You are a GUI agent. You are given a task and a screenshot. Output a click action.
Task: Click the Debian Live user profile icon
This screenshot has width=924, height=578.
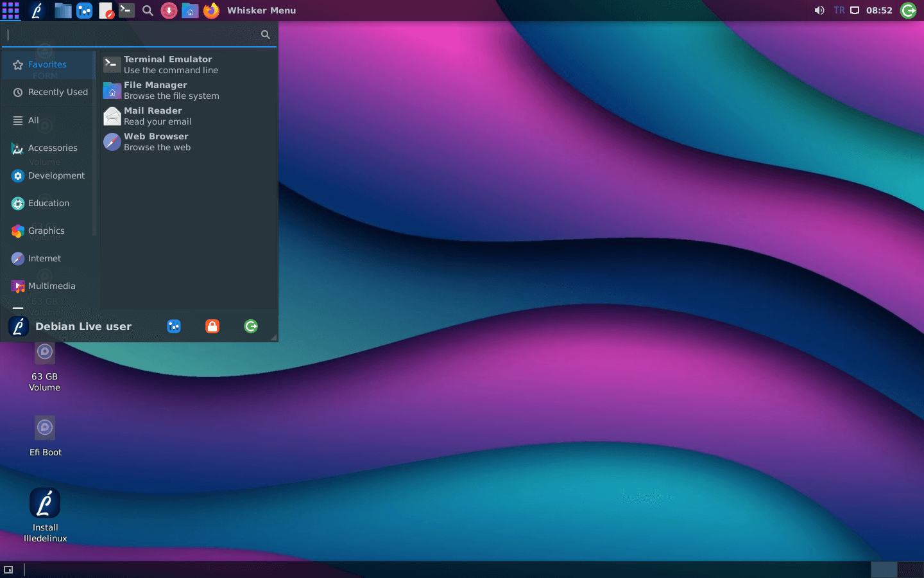click(19, 326)
